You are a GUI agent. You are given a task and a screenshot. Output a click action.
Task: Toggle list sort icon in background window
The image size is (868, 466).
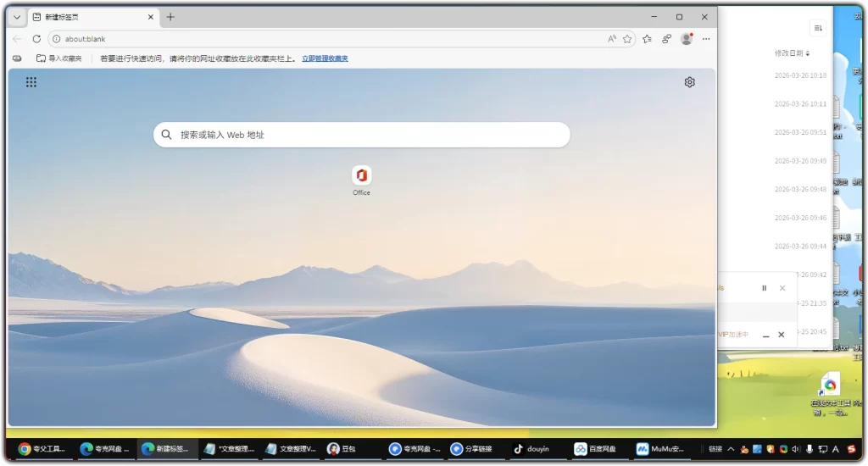[818, 28]
